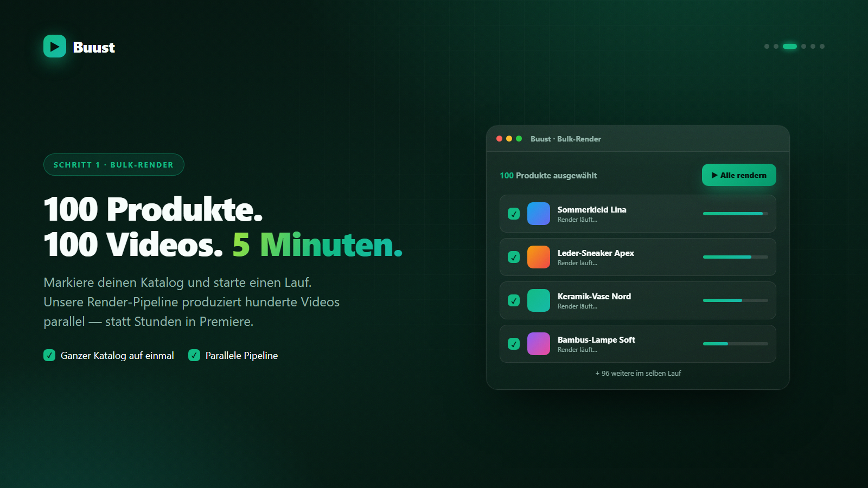Go to the first slide indicator dot
This screenshot has height=488, width=868.
767,46
